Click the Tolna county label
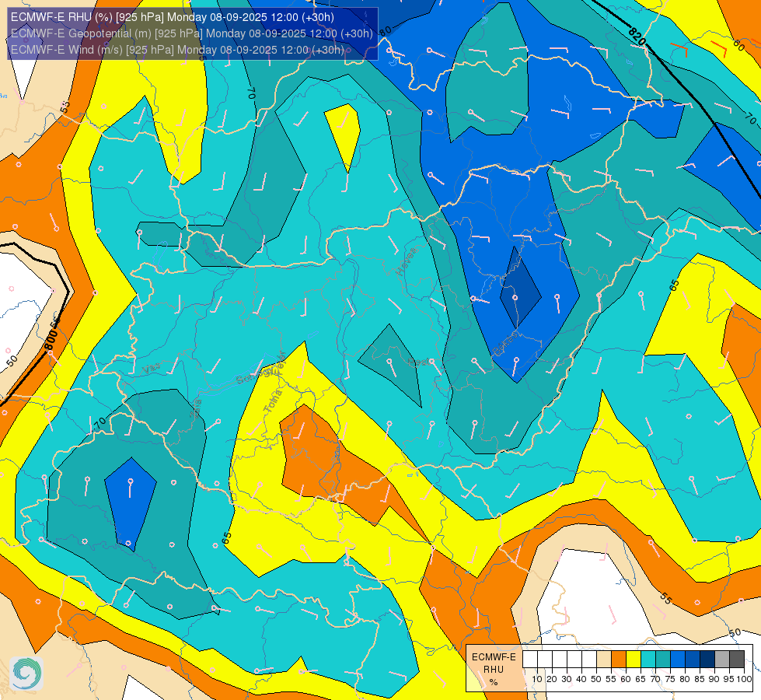 point(274,401)
